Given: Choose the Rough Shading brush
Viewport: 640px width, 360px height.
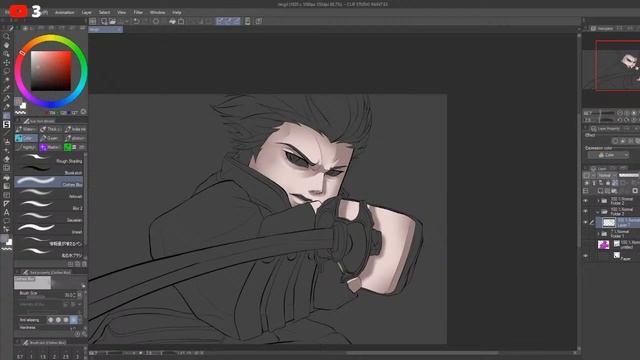Looking at the screenshot, I should click(49, 158).
